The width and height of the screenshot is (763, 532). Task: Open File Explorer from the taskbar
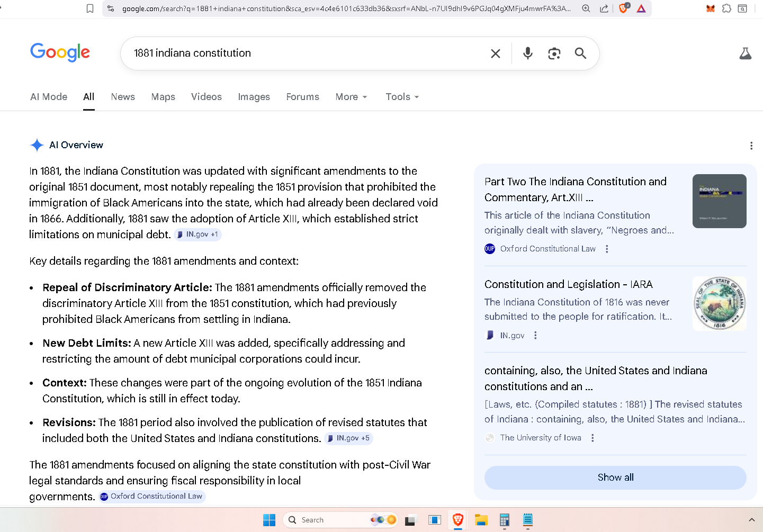[481, 520]
